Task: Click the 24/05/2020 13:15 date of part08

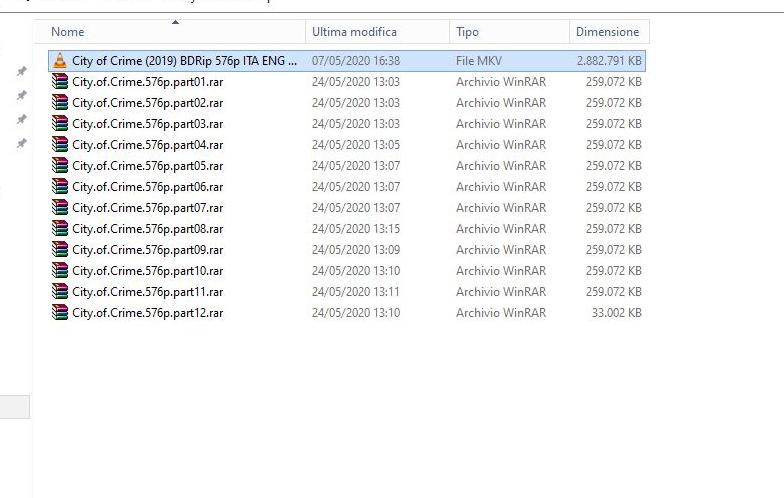Action: pyautogui.click(x=356, y=229)
